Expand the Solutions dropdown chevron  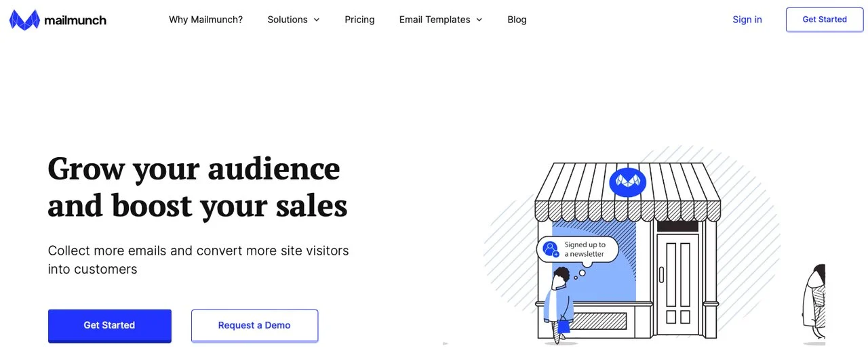(x=317, y=20)
